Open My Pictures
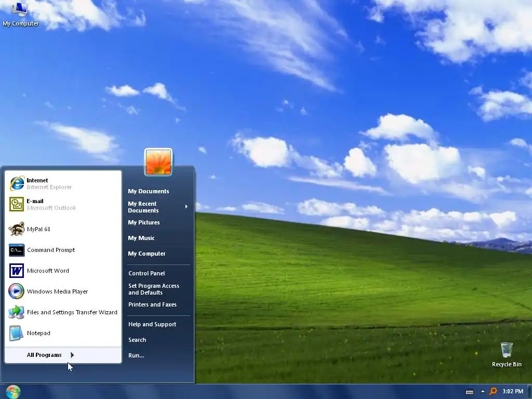This screenshot has width=532, height=399. pos(143,222)
